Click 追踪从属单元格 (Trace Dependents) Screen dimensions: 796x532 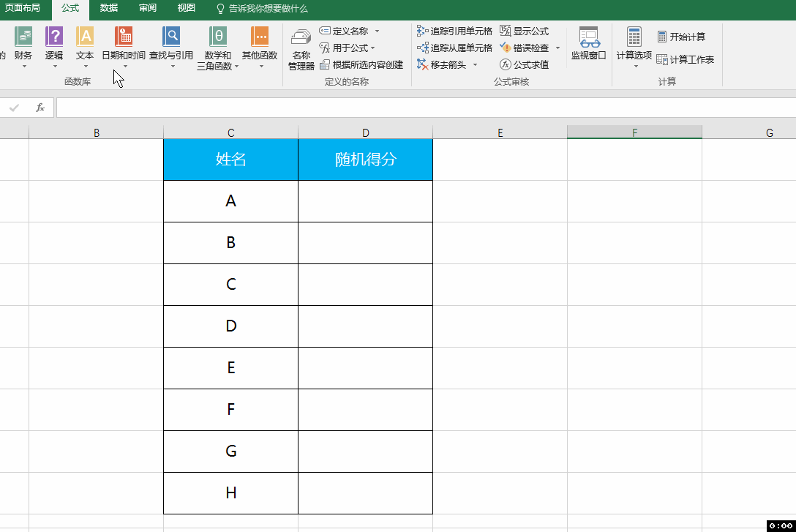[x=454, y=48]
